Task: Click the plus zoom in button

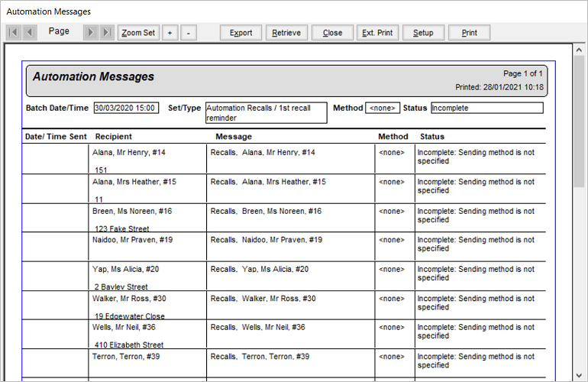Action: pyautogui.click(x=170, y=33)
